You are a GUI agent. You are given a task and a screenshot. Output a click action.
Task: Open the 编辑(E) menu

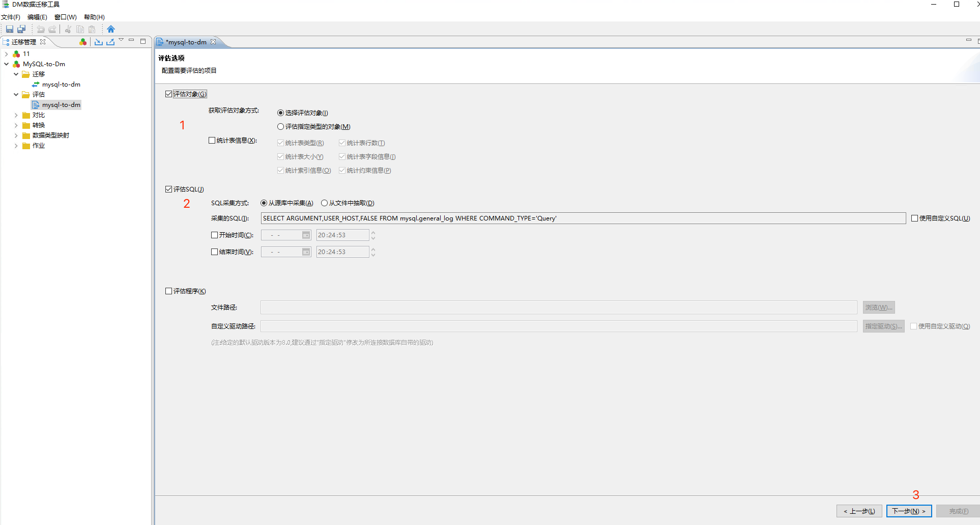(x=37, y=17)
